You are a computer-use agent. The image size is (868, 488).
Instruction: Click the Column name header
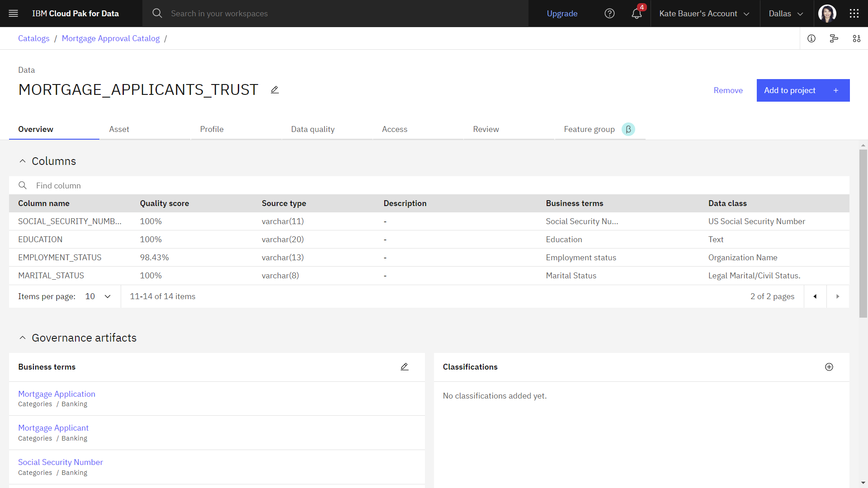(44, 203)
